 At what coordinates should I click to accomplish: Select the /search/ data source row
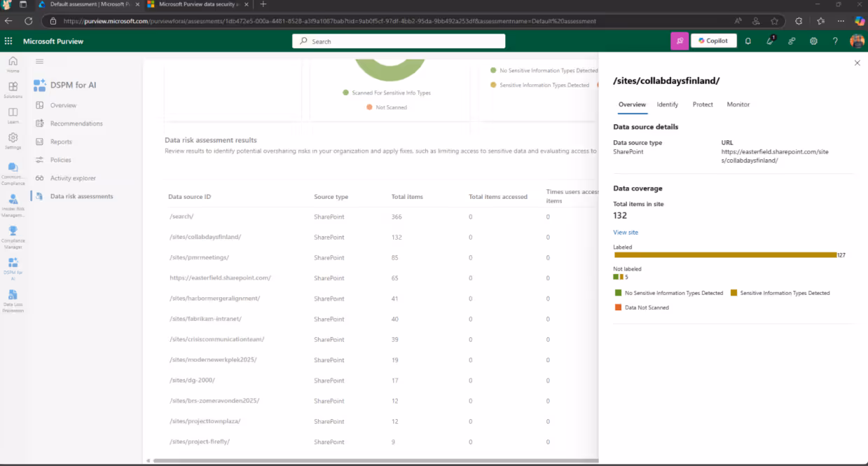(x=382, y=217)
